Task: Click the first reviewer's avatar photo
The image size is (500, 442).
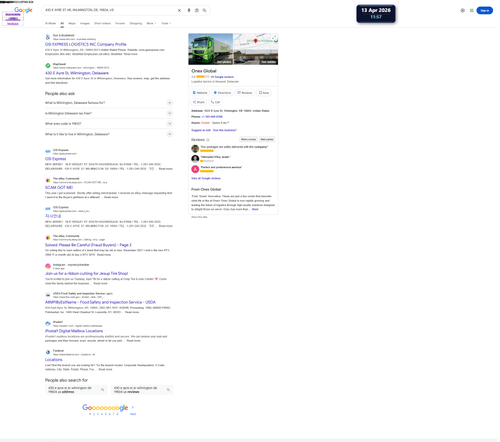Action: [195, 149]
